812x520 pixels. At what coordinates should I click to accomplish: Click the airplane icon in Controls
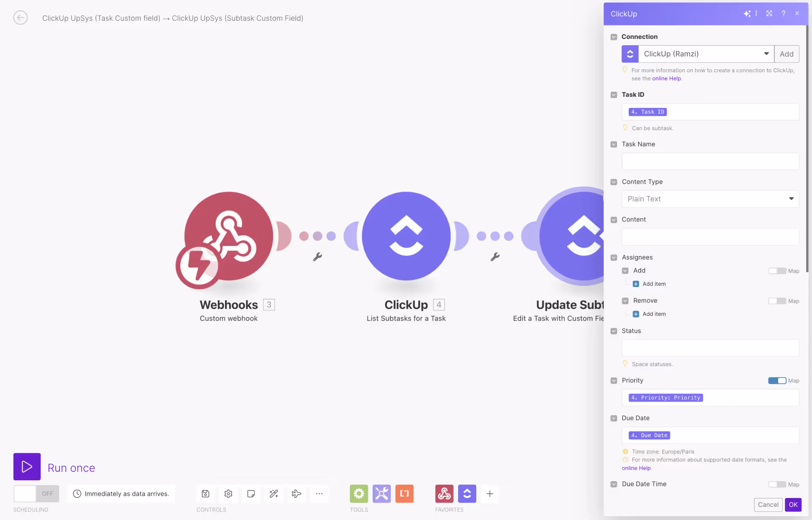click(296, 493)
